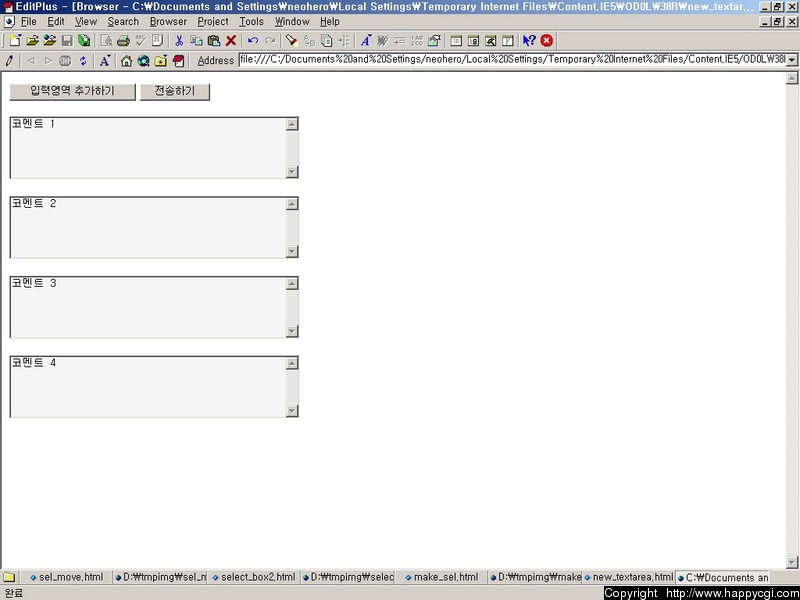Switch to sel_move.html document tab

point(67,578)
